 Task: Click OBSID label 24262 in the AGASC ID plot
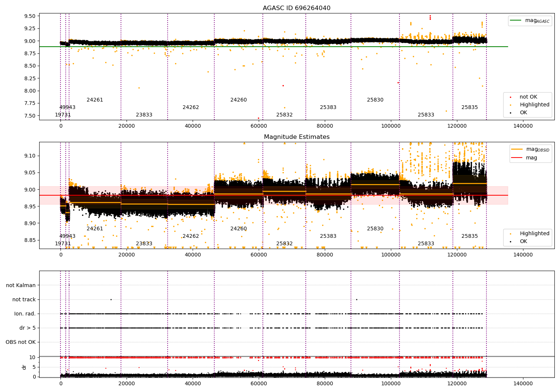(x=191, y=108)
